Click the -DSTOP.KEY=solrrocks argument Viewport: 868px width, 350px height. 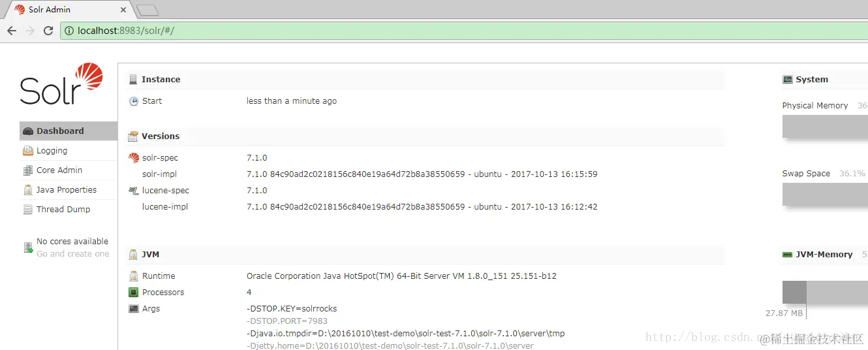pyautogui.click(x=292, y=309)
